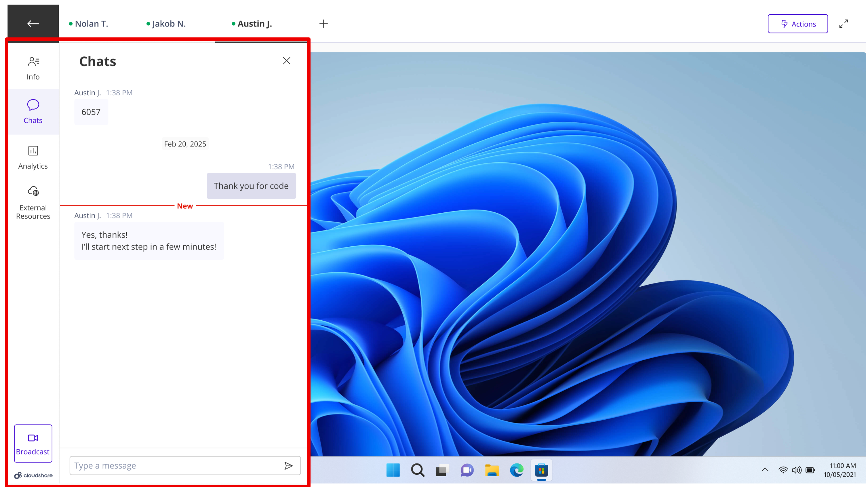Click the Type a message field
The height and width of the screenshot is (487, 868).
point(168,465)
